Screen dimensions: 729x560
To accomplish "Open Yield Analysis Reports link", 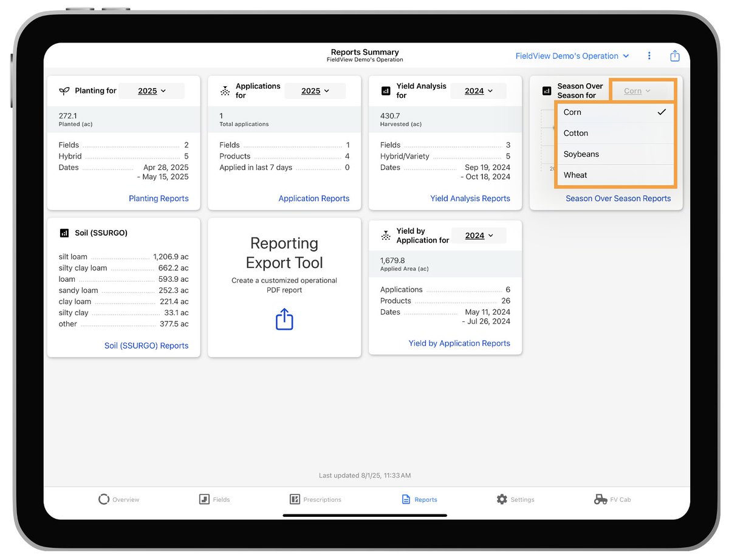I will 470,199.
